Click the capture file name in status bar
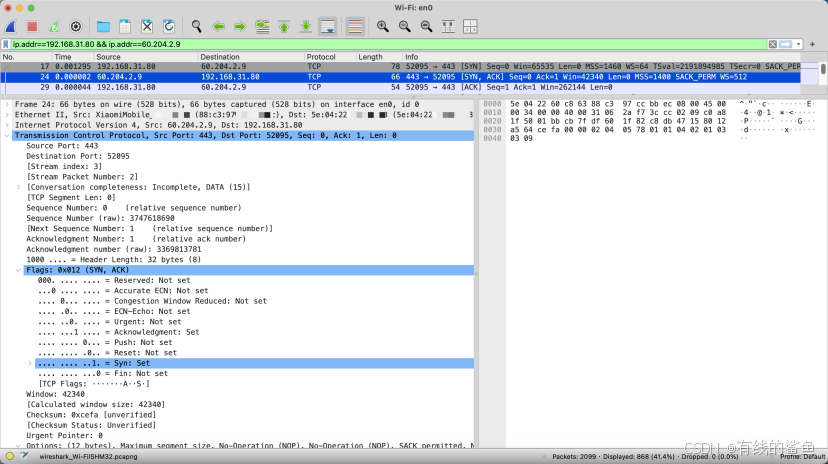 pyautogui.click(x=88, y=457)
